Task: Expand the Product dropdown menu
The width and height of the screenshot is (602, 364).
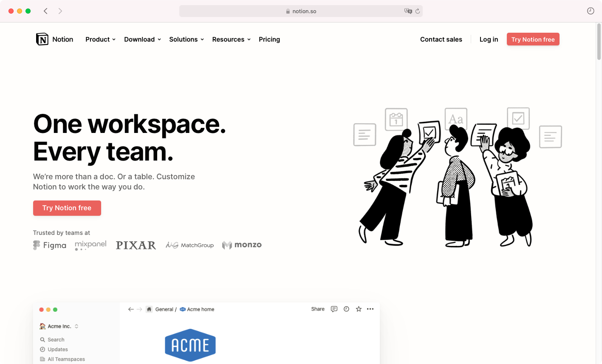Action: point(101,40)
